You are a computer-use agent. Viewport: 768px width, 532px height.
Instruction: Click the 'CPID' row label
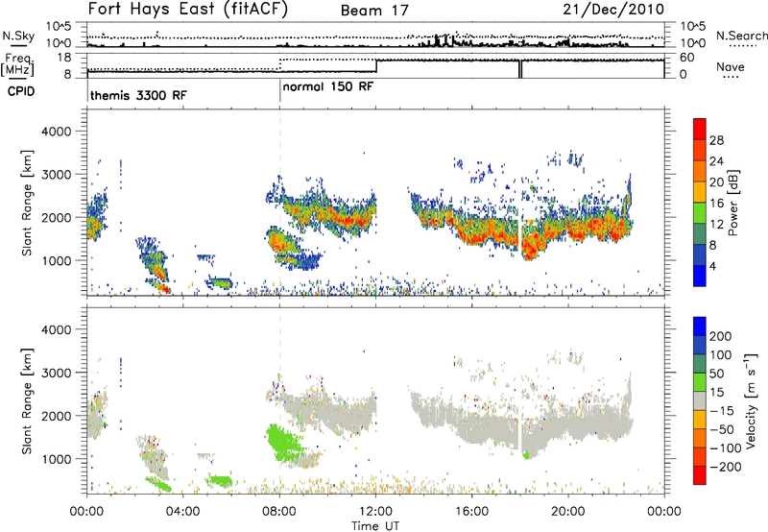pos(21,91)
